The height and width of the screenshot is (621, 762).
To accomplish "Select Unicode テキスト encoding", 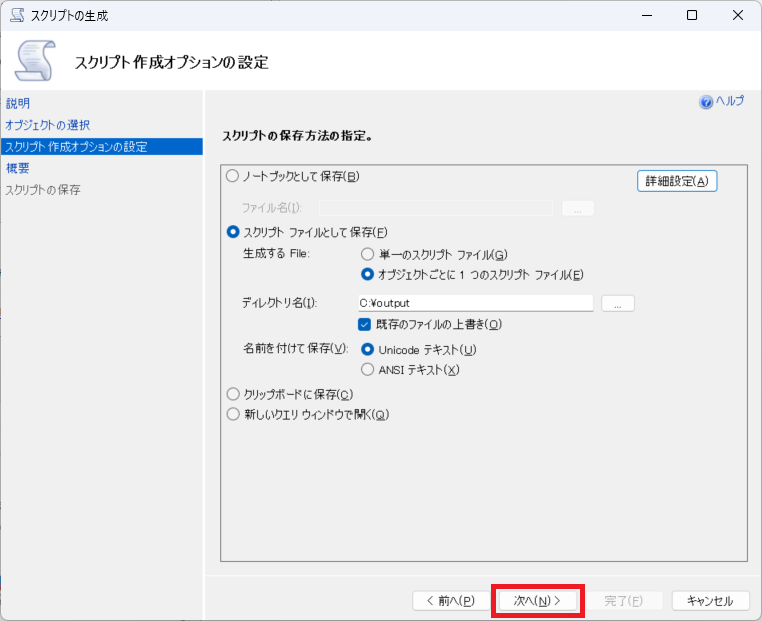I will (367, 349).
